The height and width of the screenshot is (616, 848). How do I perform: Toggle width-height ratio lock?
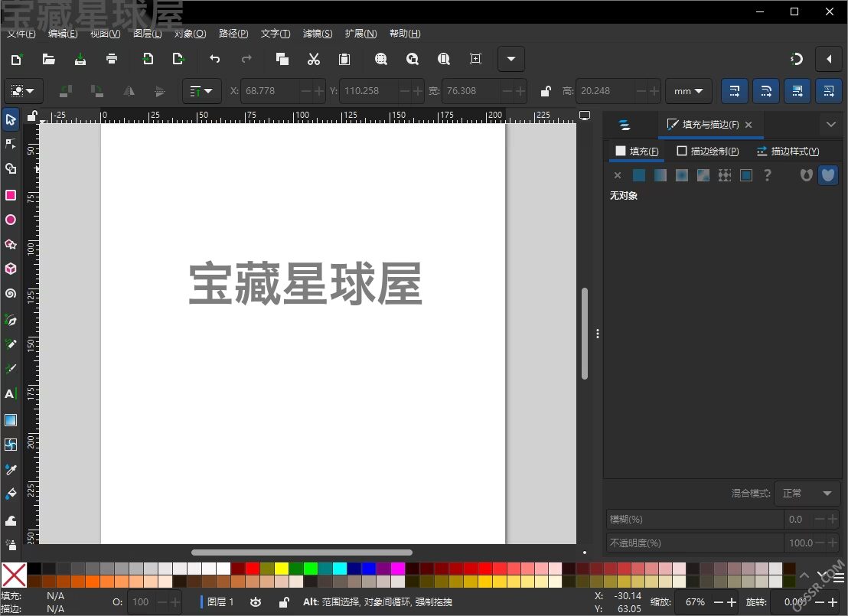pos(546,91)
